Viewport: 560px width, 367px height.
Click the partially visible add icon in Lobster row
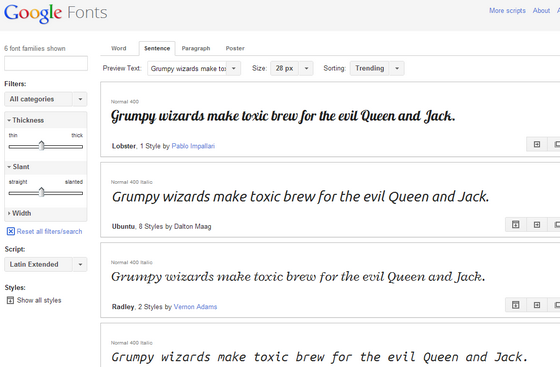pyautogui.click(x=556, y=144)
